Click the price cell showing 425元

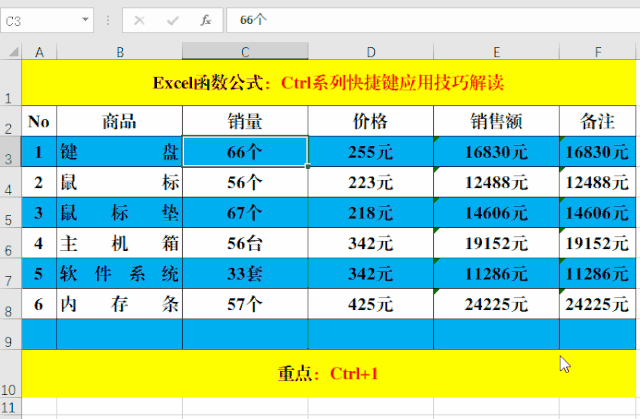370,304
